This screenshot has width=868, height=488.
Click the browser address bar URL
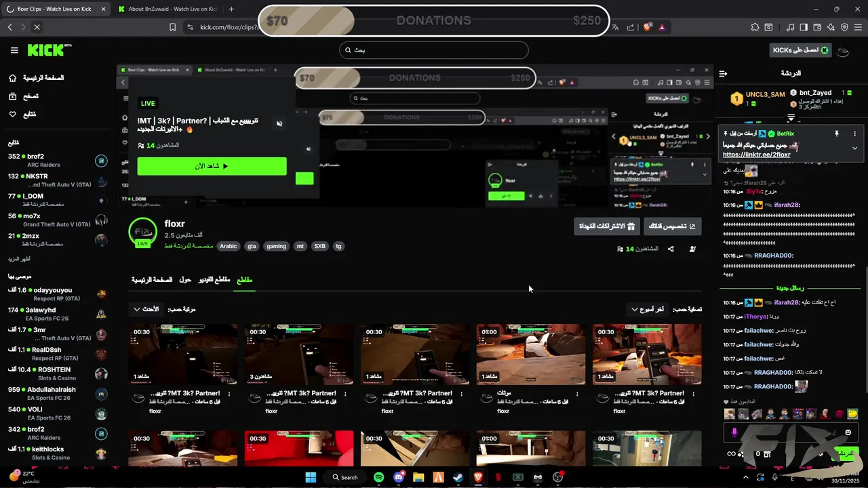point(229,27)
